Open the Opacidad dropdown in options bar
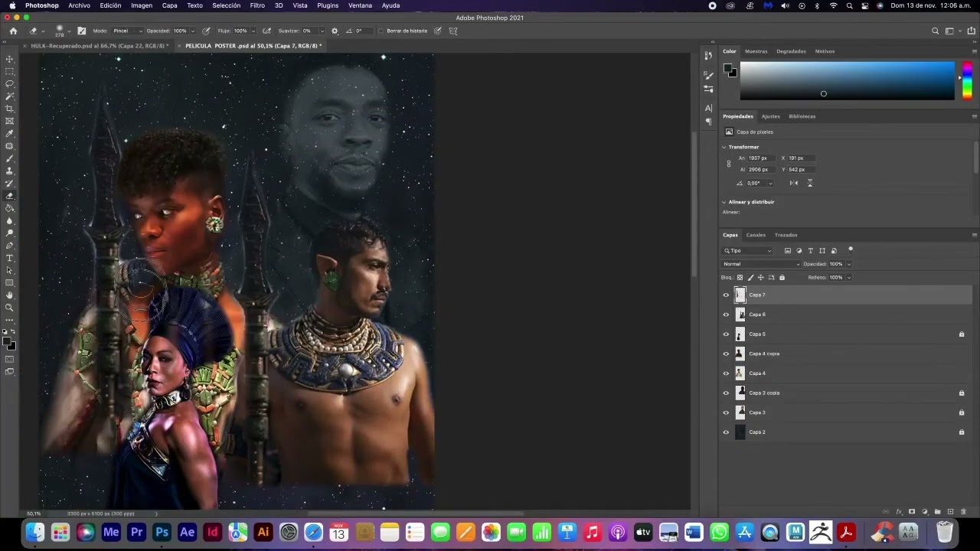The width and height of the screenshot is (980, 551). [191, 31]
